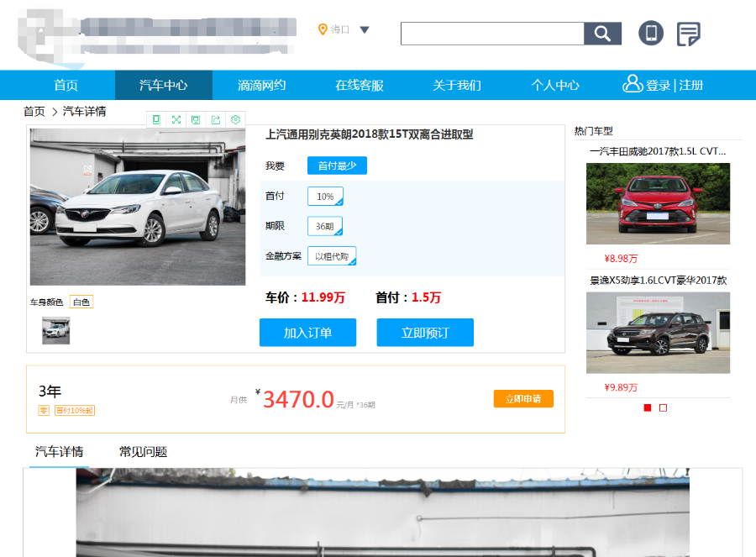This screenshot has width=756, height=557.
Task: Click the 加入订单 button
Action: point(307,333)
